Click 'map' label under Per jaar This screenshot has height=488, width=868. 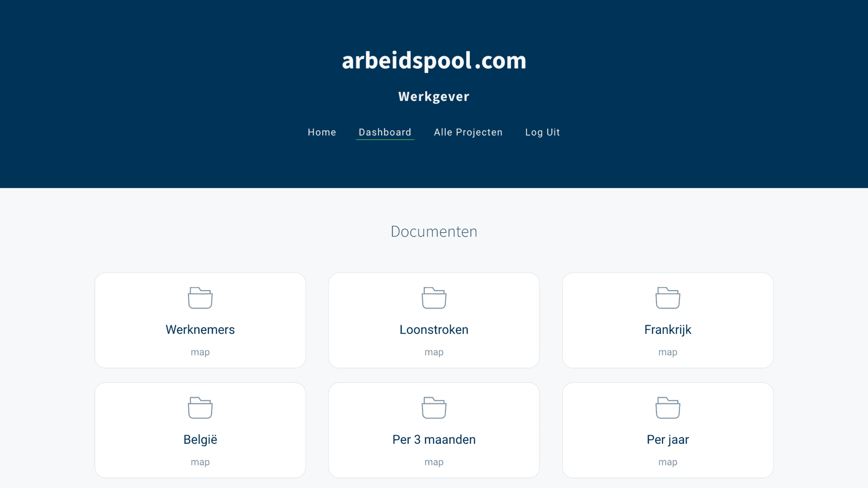point(668,462)
